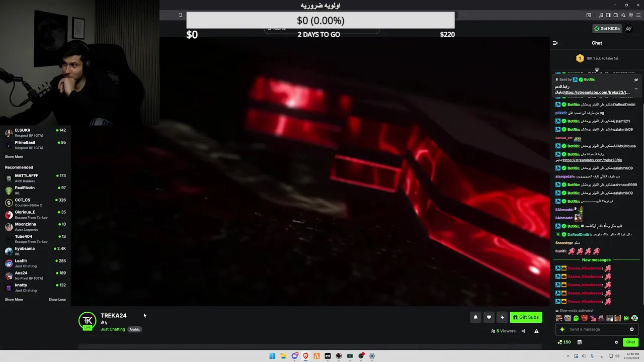Screen dimensions: 644x362
Task: Open the Glorious_E channel
Action: 35,215
